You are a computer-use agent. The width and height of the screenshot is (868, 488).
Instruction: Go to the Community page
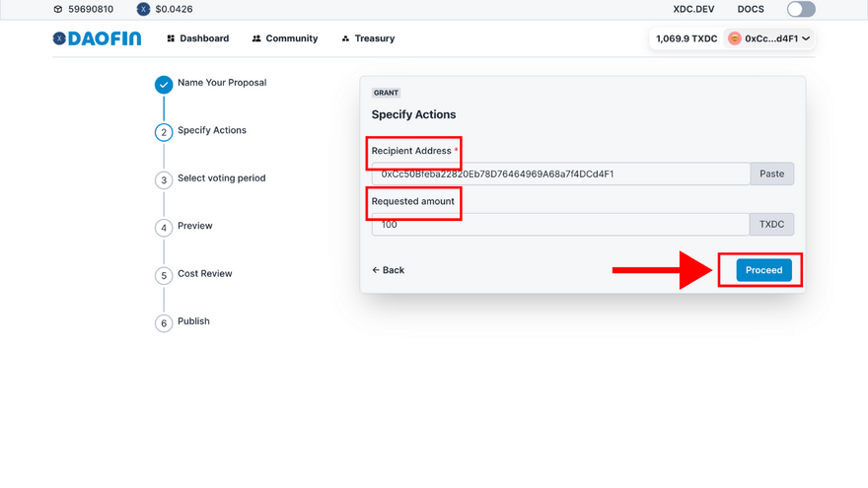tap(284, 38)
